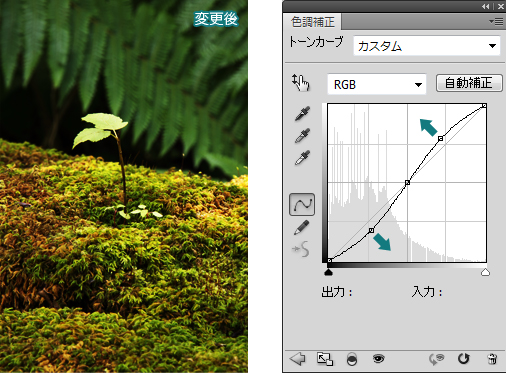Activate the edit points curve tool
Screen dimensions: 508x373
[x=302, y=204]
